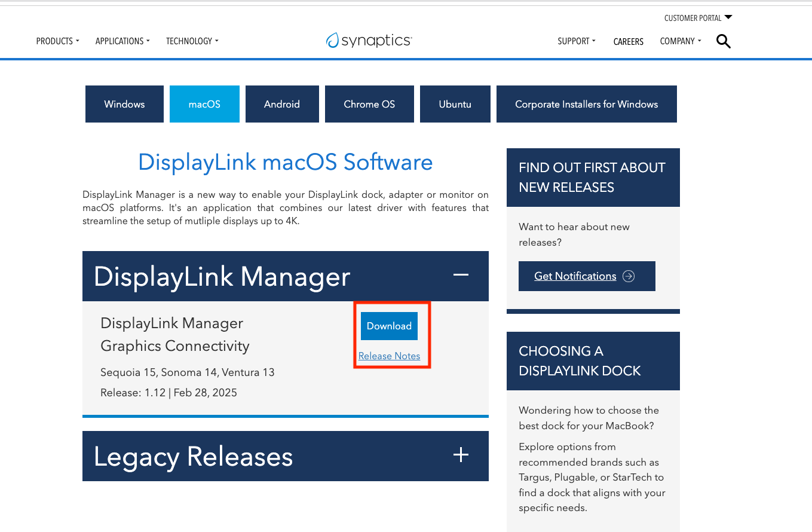Open the search magnifier icon
Image resolution: width=812 pixels, height=532 pixels.
click(723, 41)
